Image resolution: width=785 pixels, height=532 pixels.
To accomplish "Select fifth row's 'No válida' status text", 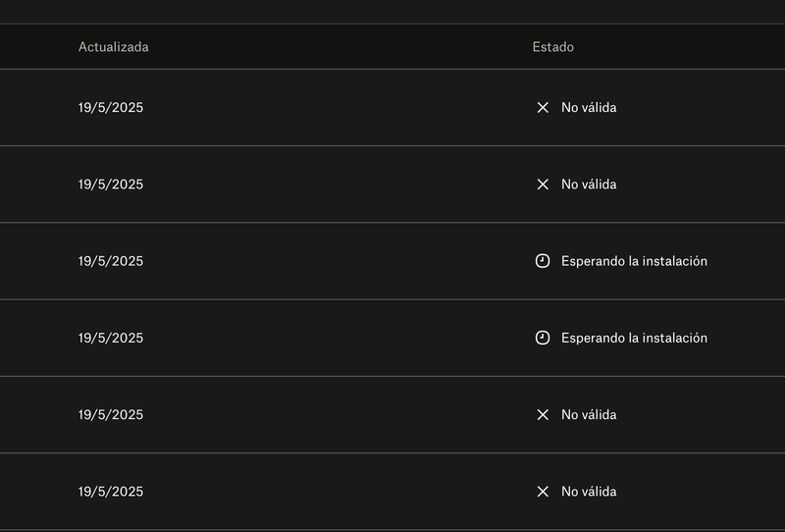I will (x=589, y=415).
